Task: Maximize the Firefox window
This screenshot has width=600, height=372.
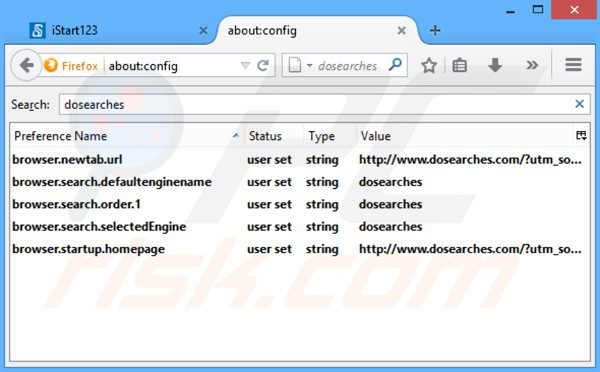Action: point(538,10)
